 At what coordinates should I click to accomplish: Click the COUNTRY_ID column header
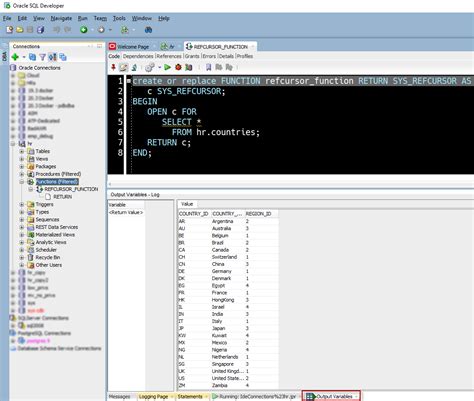point(193,214)
